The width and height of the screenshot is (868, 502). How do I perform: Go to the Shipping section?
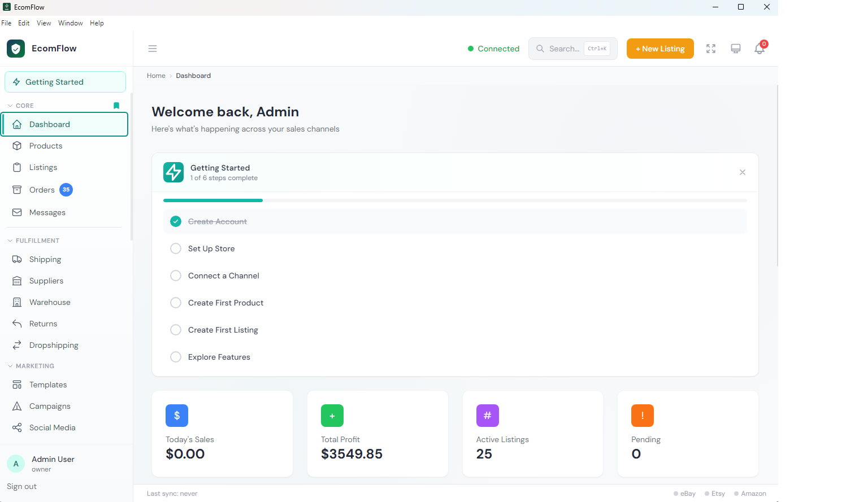(x=44, y=259)
